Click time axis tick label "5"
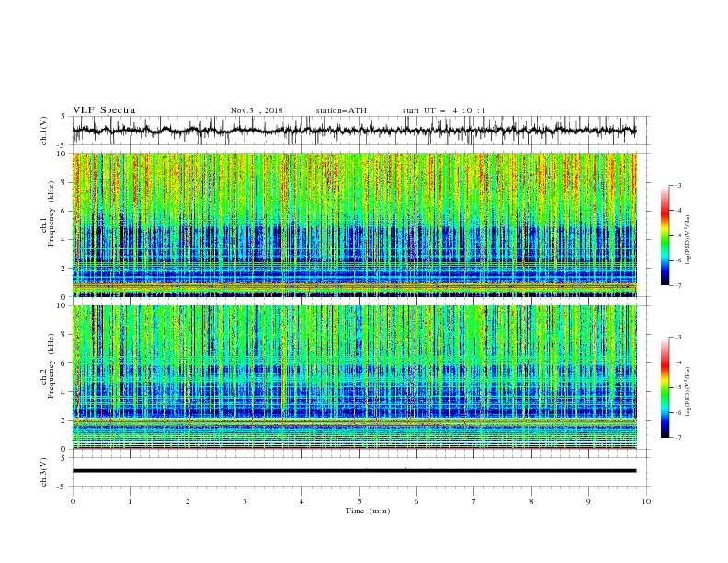 pyautogui.click(x=359, y=501)
